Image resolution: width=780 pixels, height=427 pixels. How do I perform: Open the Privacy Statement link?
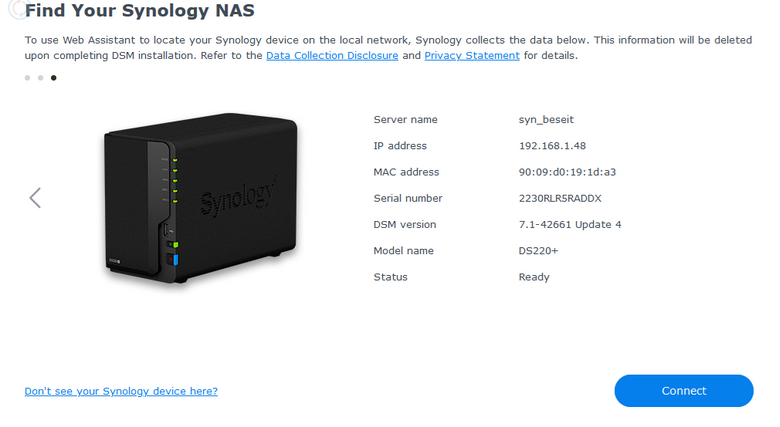coord(472,56)
